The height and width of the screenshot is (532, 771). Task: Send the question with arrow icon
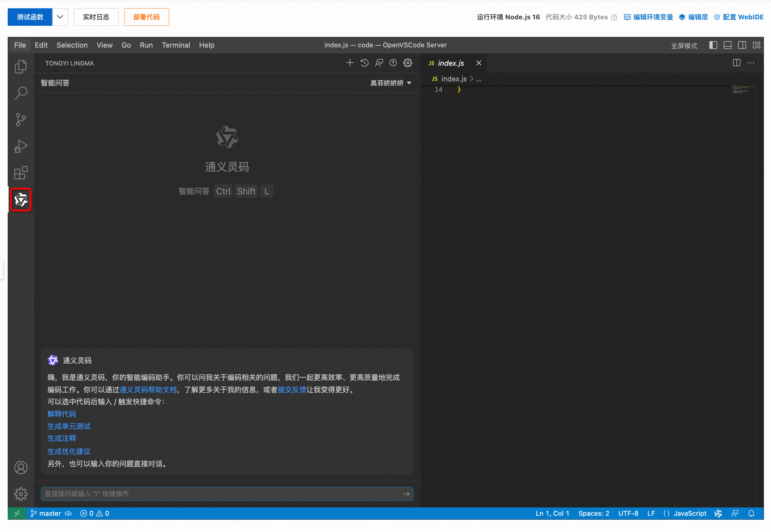point(406,494)
